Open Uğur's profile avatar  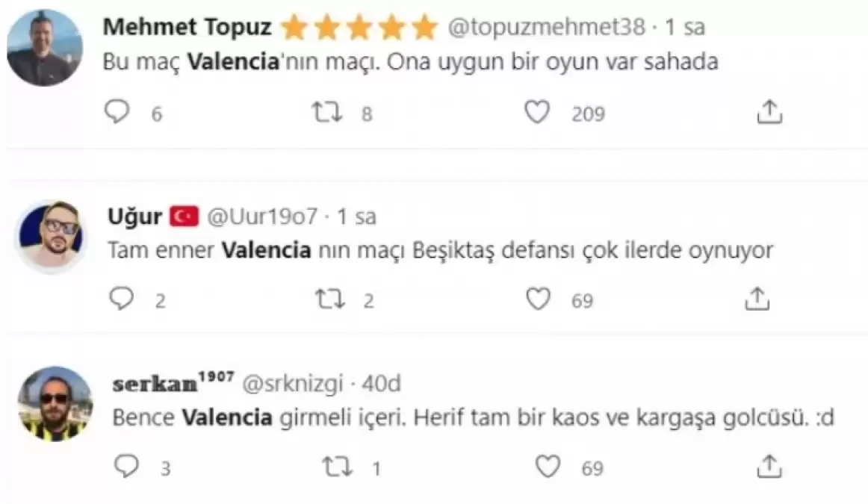[51, 235]
